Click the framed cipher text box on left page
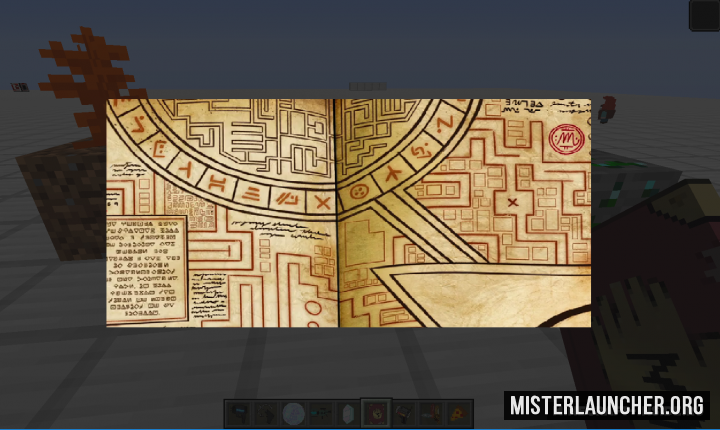 click(x=147, y=269)
